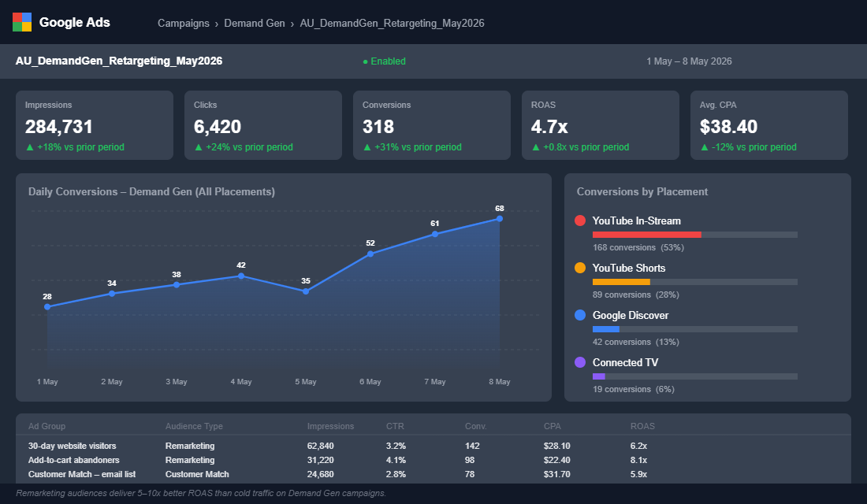Screen dimensions: 867x504
Task: Sort by the table Impressions column header
Action: [x=331, y=427]
